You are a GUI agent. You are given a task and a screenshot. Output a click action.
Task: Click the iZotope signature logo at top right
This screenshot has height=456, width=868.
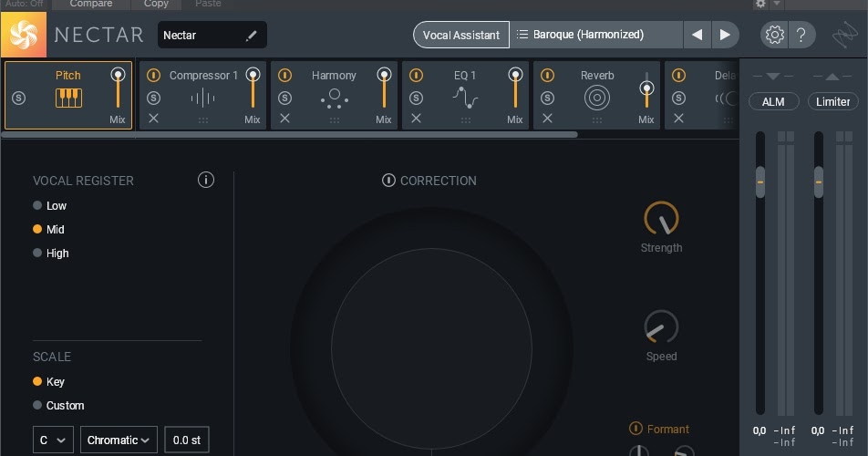coord(844,36)
